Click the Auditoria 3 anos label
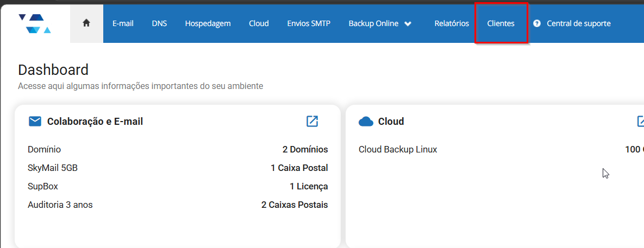 coord(60,205)
